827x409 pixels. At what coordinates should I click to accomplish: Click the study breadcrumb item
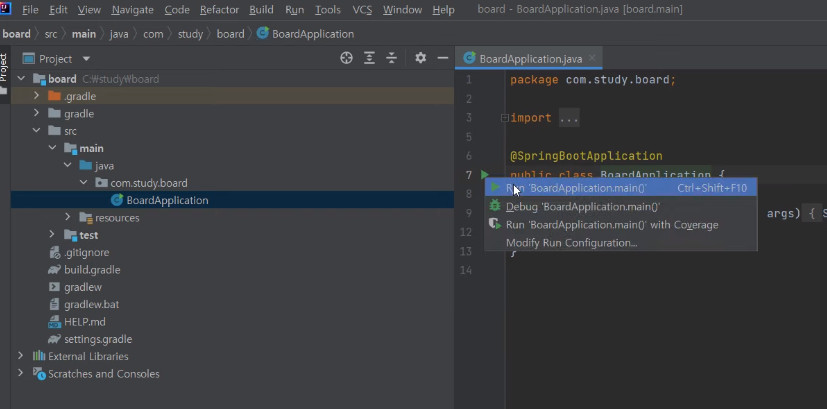[190, 34]
